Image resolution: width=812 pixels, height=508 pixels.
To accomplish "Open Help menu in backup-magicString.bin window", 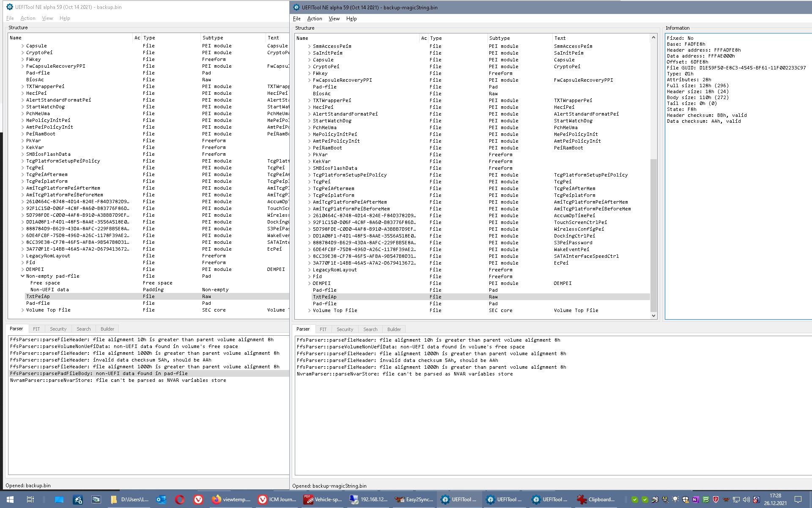I will coord(351,19).
